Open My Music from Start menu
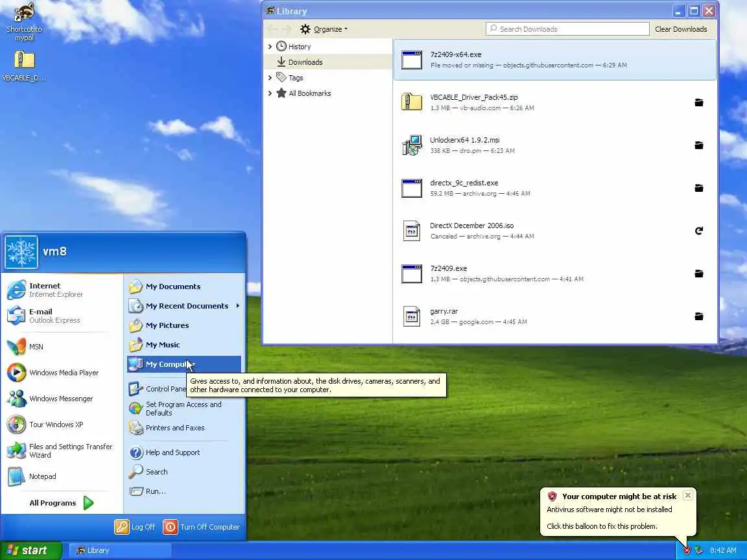Image resolution: width=747 pixels, height=560 pixels. coord(184,345)
